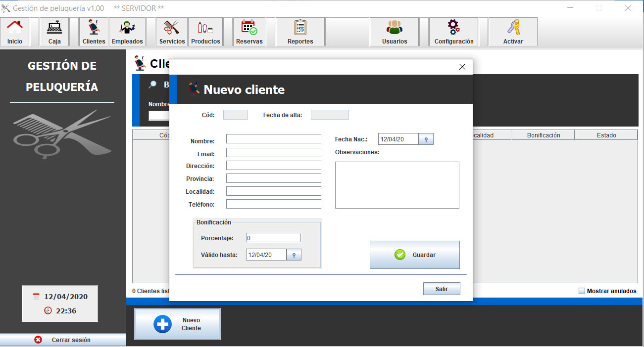Go to Empleados section in toolbar

(127, 32)
